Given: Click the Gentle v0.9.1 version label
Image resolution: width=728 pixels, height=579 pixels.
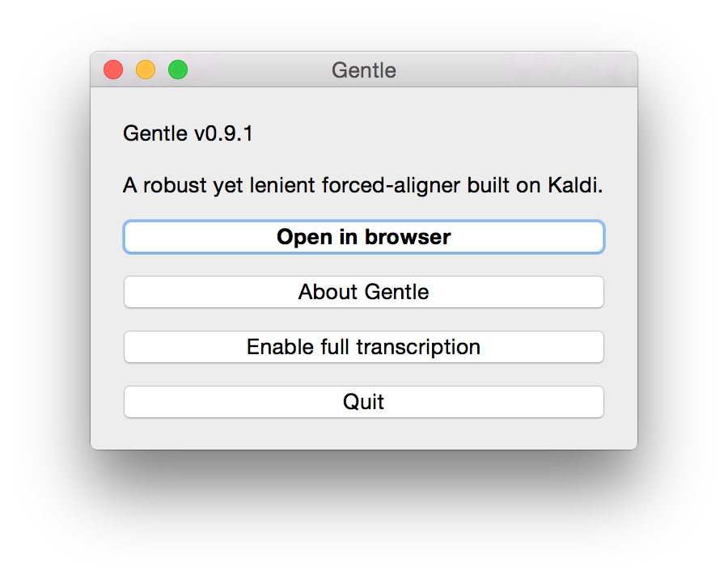Looking at the screenshot, I should (188, 133).
